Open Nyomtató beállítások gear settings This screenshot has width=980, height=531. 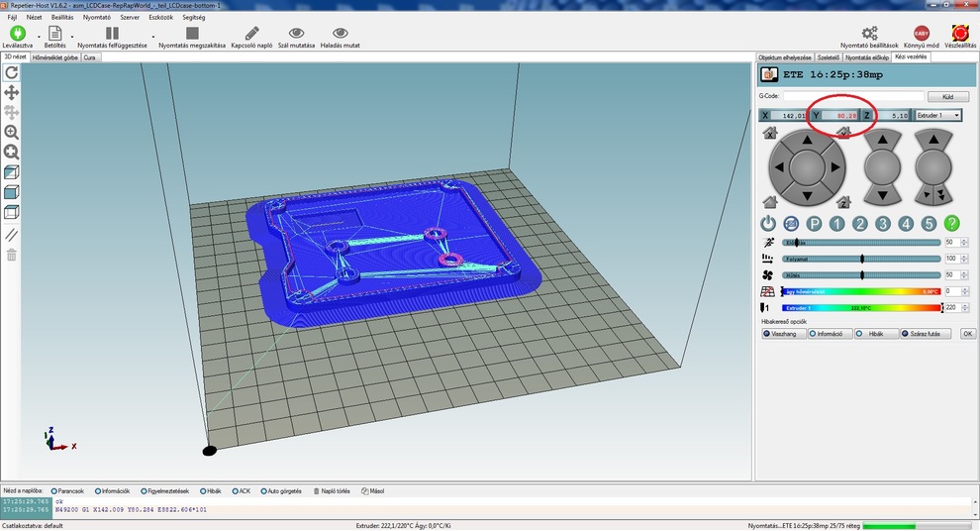869,34
